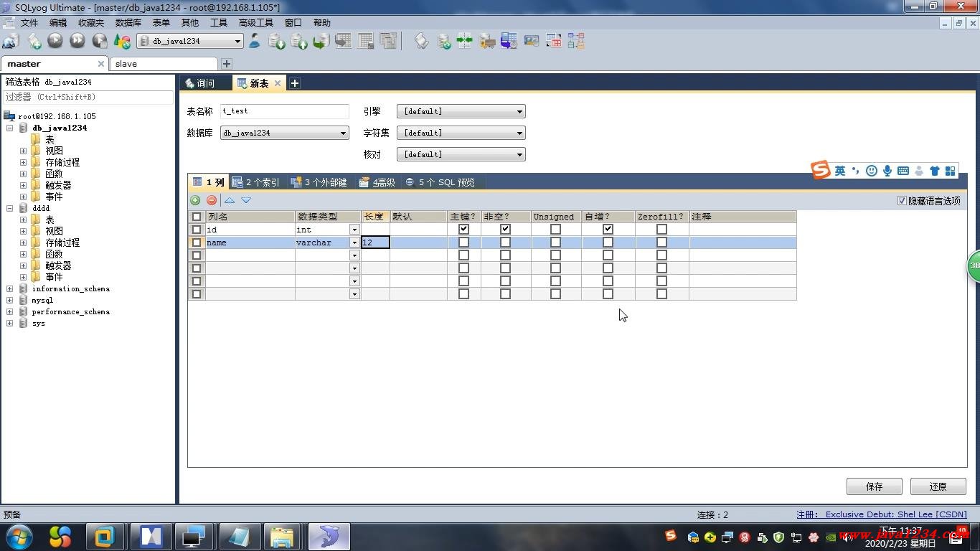Move column up with triangle icon

pyautogui.click(x=230, y=200)
